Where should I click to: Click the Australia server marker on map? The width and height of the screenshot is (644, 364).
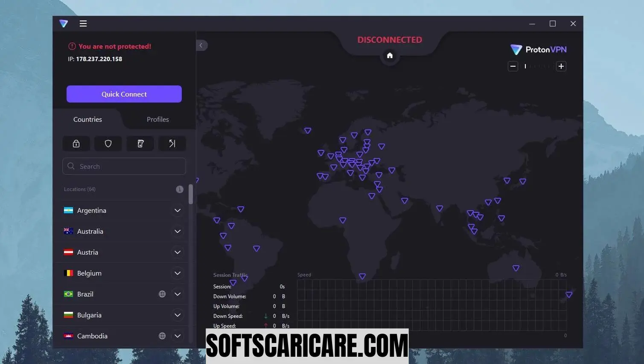pos(516,268)
